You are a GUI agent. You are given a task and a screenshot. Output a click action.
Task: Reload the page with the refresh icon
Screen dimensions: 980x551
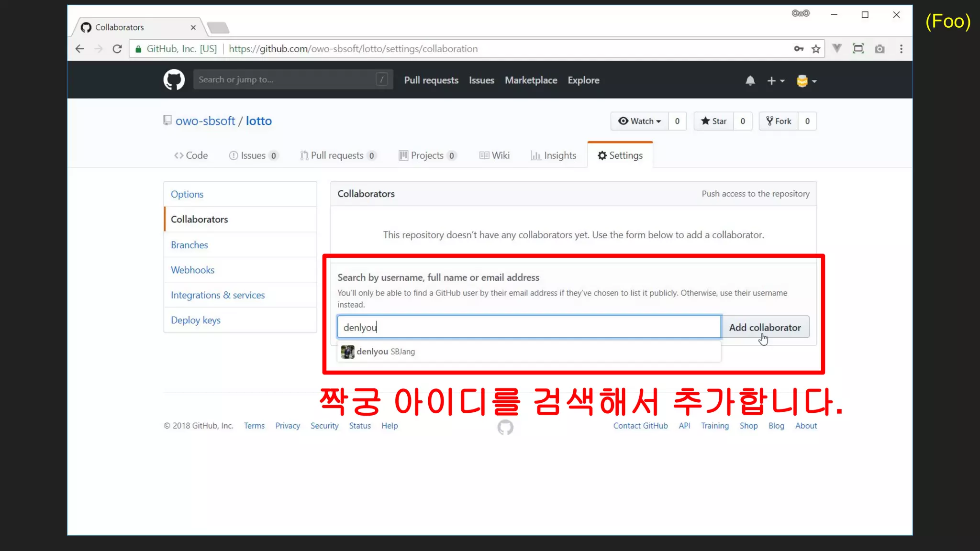117,49
